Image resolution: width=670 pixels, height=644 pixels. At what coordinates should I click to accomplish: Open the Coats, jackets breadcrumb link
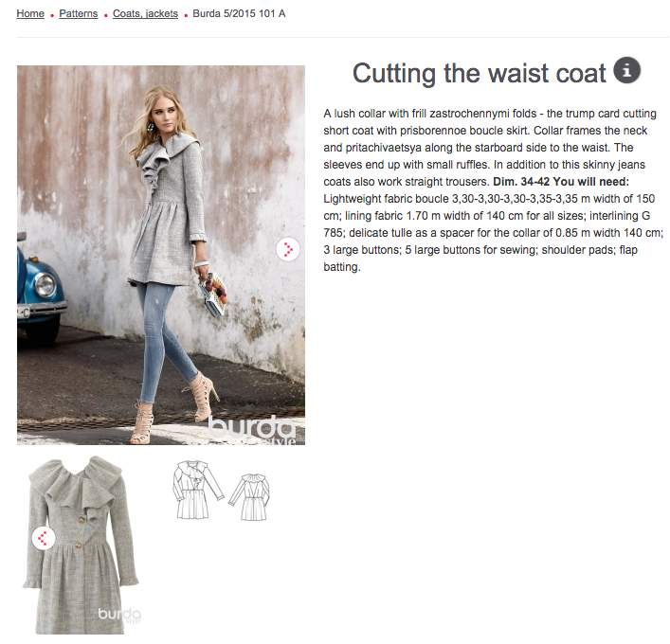pyautogui.click(x=145, y=13)
